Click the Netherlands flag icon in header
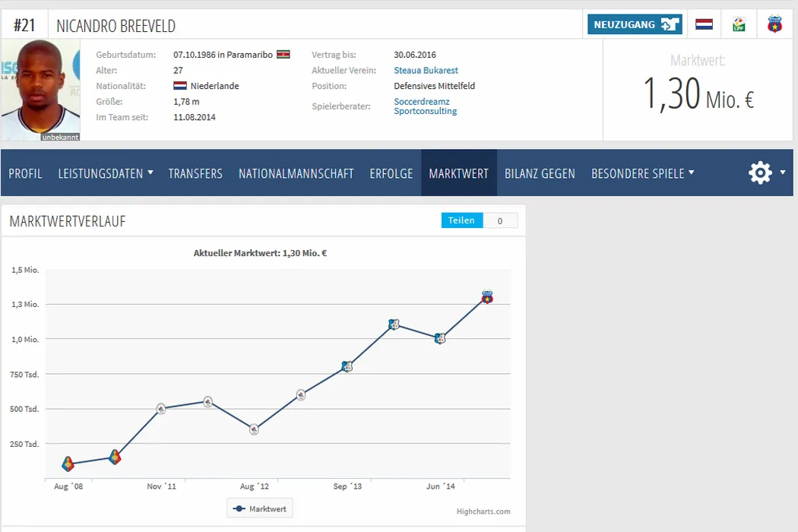 pos(704,24)
